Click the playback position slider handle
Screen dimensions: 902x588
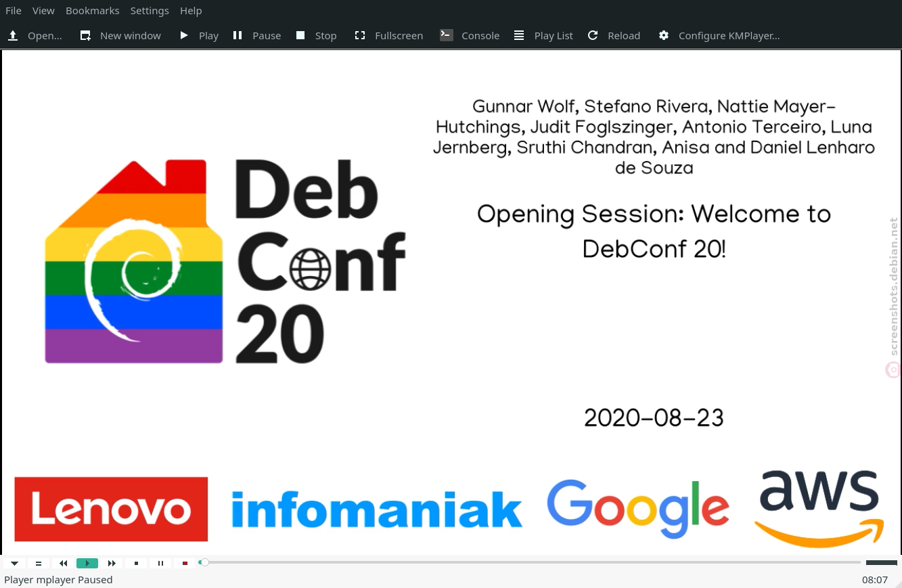204,562
